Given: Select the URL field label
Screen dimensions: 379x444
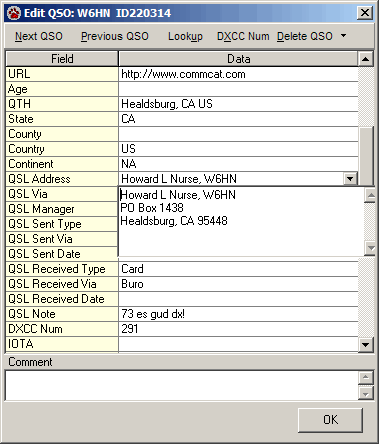Looking at the screenshot, I should tap(62, 74).
